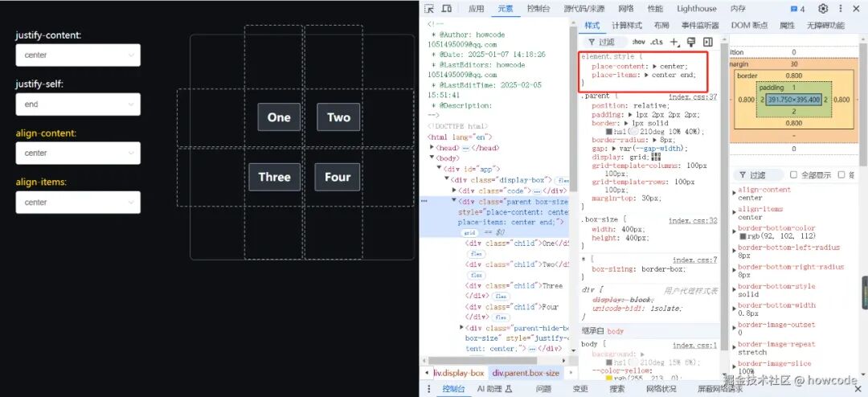Activate the inspect element picker icon
The width and height of the screenshot is (868, 397).
[x=429, y=8]
